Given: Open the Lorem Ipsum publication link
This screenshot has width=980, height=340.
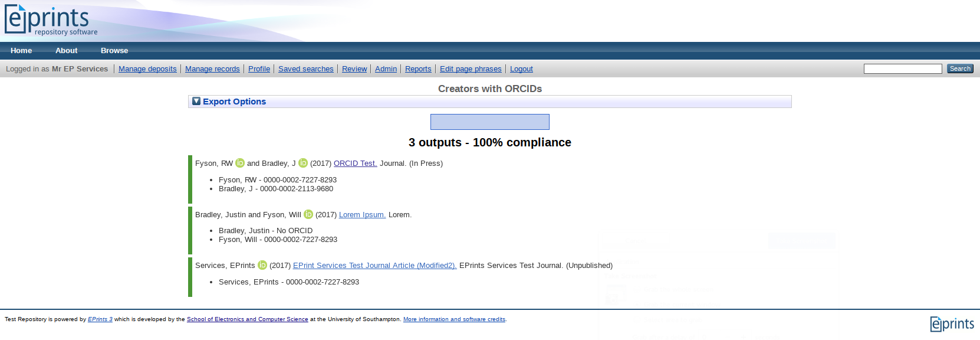Looking at the screenshot, I should [362, 215].
